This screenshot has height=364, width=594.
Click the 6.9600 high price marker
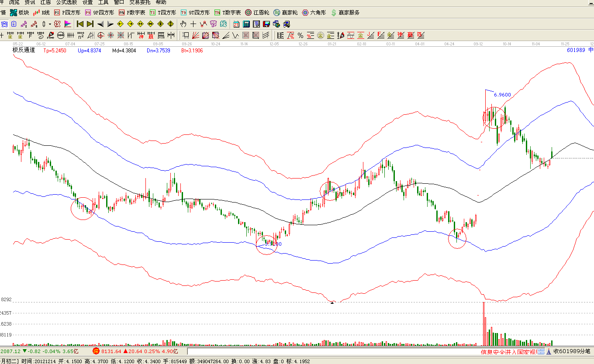click(502, 94)
